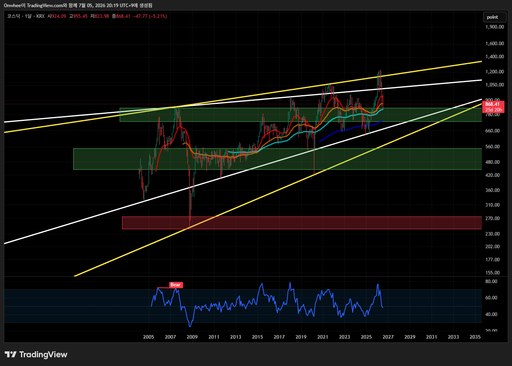Click the snapshot caption with the UTC+9 timestamp
The image size is (512, 366).
(78, 5)
